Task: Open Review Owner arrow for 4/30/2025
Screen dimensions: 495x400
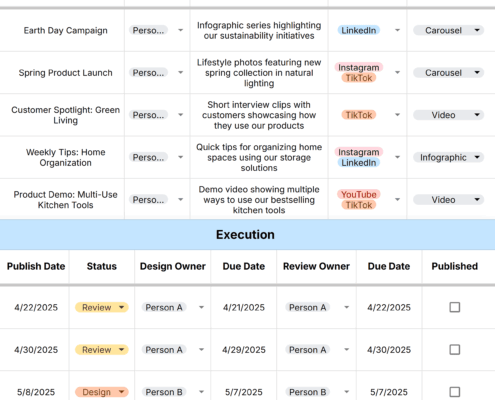Action: click(x=347, y=350)
